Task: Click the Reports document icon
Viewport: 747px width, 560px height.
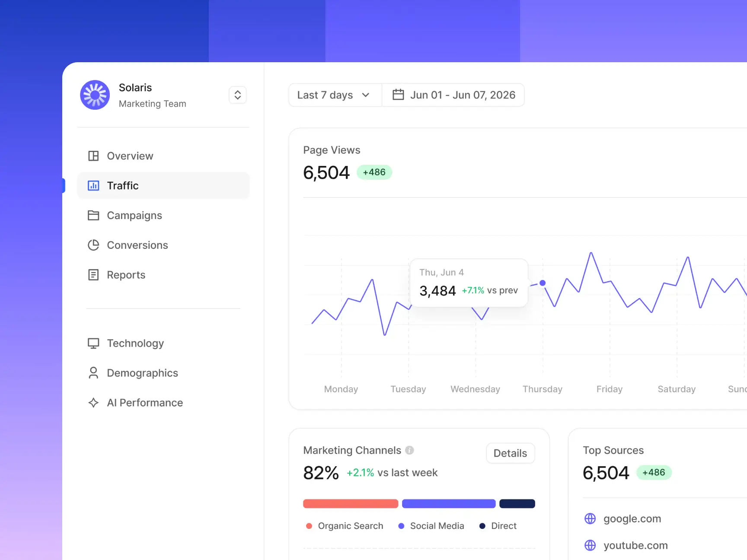Action: click(x=93, y=275)
